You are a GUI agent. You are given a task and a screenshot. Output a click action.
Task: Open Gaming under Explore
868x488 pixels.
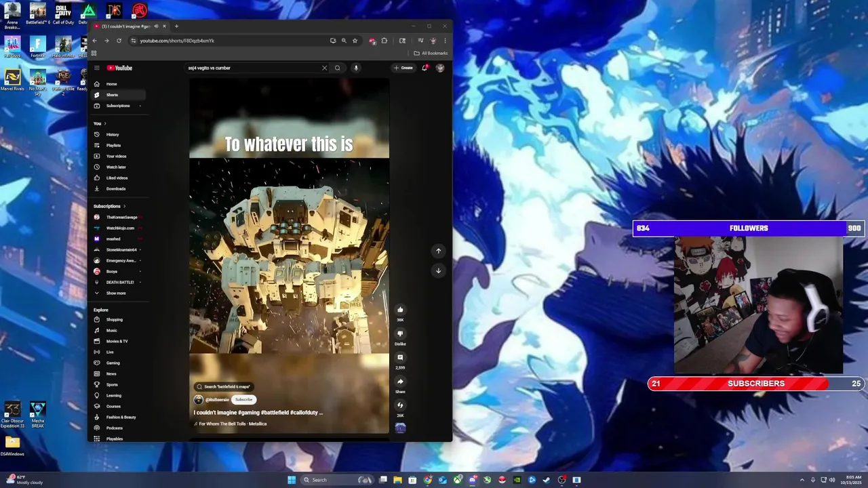click(119, 363)
